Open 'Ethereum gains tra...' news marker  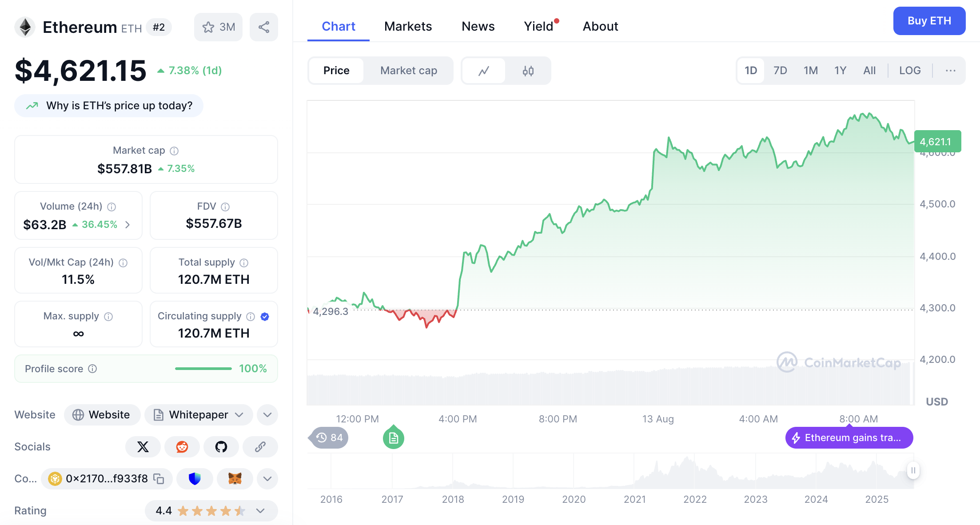(849, 438)
